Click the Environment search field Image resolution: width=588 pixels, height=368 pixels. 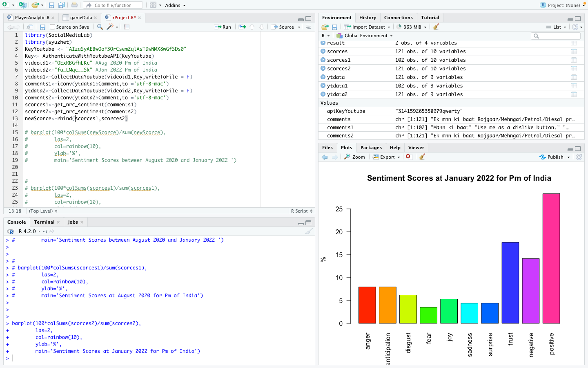pos(556,36)
